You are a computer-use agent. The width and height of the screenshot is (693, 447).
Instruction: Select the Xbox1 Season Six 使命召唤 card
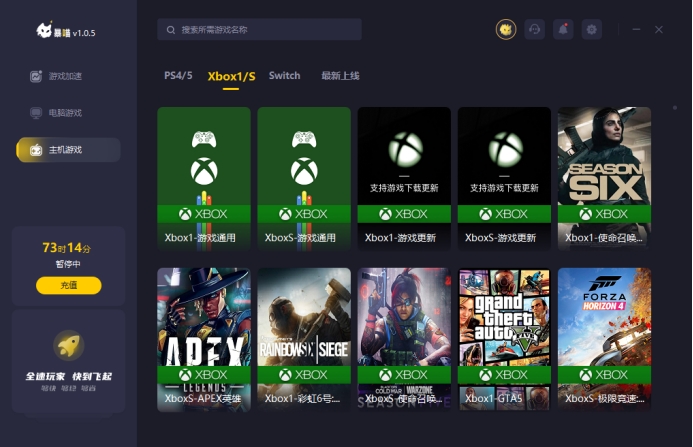(604, 179)
